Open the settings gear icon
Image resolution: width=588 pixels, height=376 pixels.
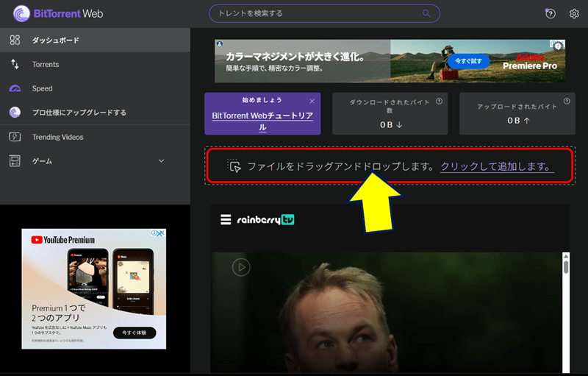point(574,13)
